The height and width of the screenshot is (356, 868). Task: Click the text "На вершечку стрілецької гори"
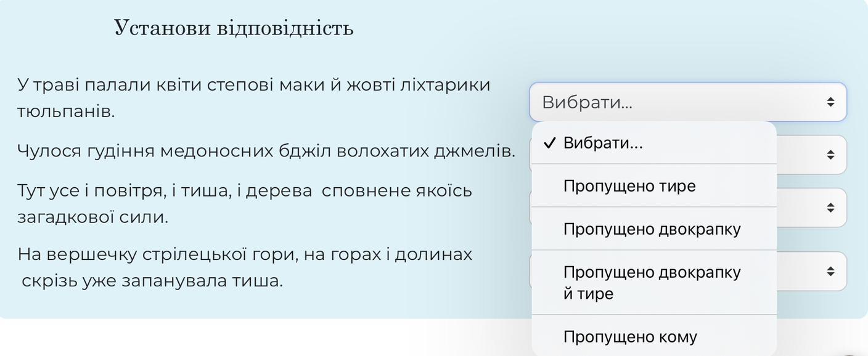click(x=148, y=254)
